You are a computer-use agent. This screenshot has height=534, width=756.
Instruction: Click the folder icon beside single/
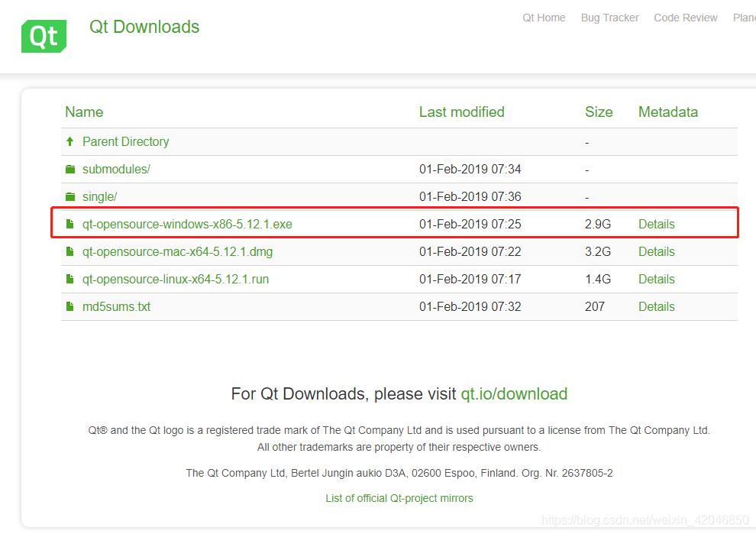[x=70, y=196]
